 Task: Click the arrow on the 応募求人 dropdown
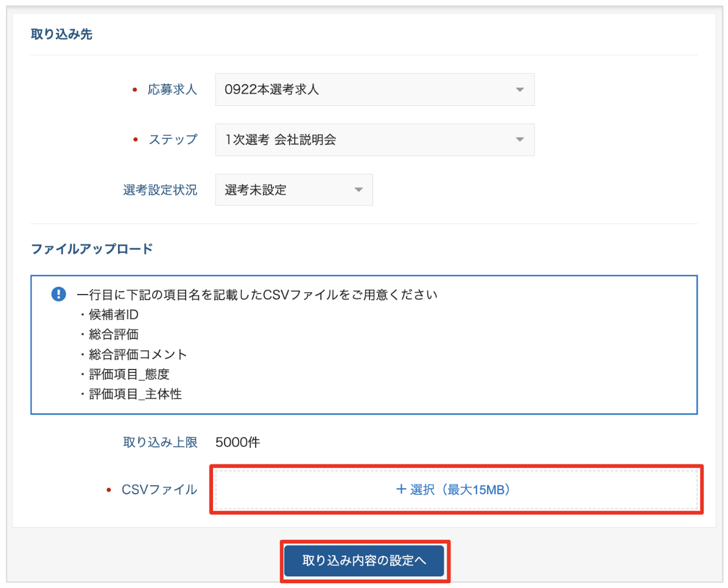coord(519,90)
